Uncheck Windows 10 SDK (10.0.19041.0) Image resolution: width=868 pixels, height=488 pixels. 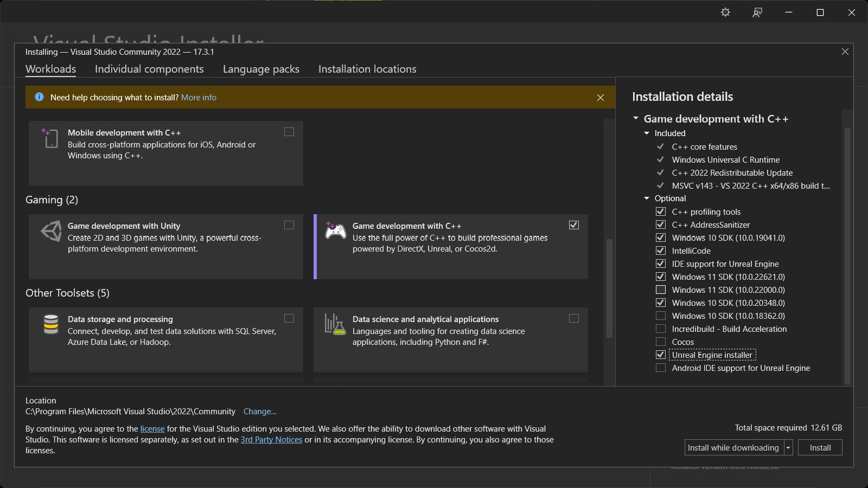coord(661,237)
